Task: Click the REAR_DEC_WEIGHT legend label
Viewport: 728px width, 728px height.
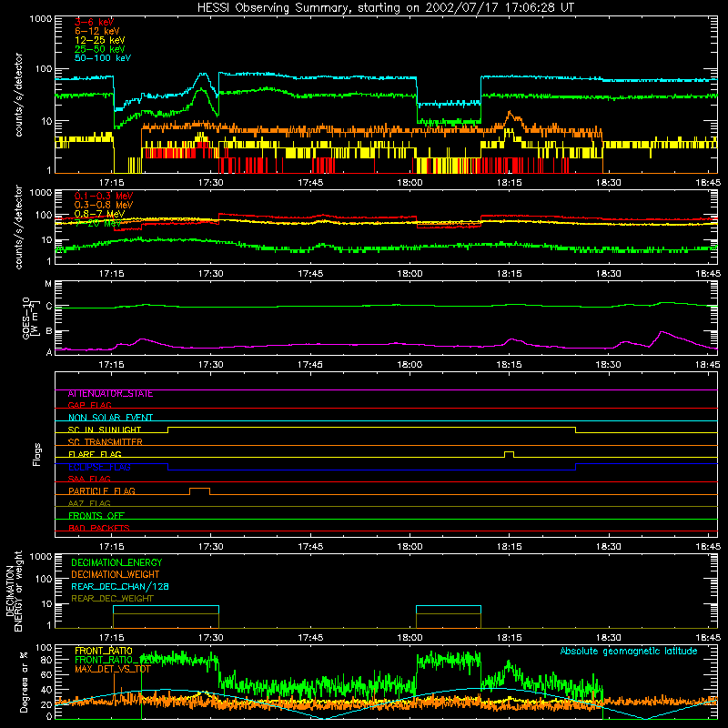Action: coord(112,599)
